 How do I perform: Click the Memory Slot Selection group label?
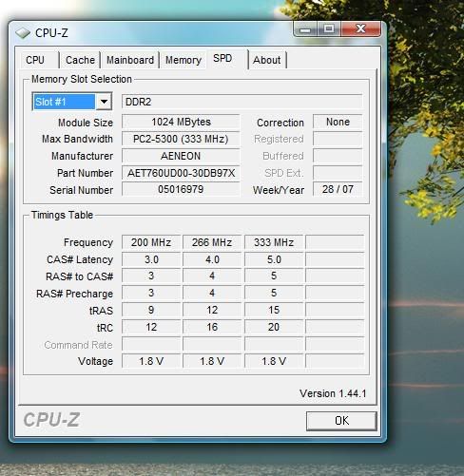click(82, 79)
